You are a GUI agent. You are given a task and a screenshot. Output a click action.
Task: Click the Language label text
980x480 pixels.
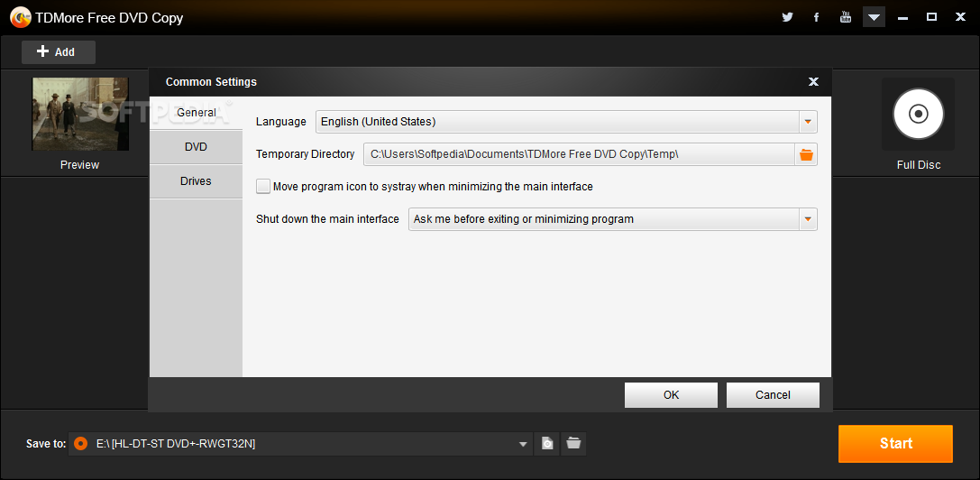point(281,122)
